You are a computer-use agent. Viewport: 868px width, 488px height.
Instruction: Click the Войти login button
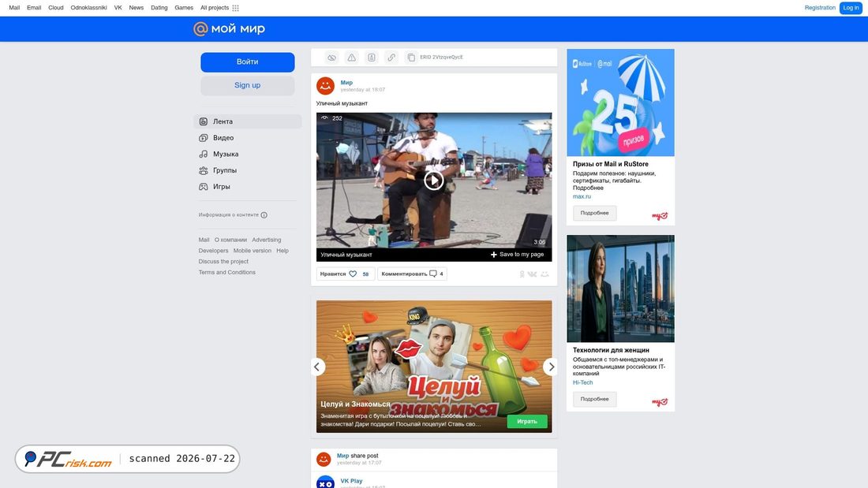pyautogui.click(x=248, y=62)
